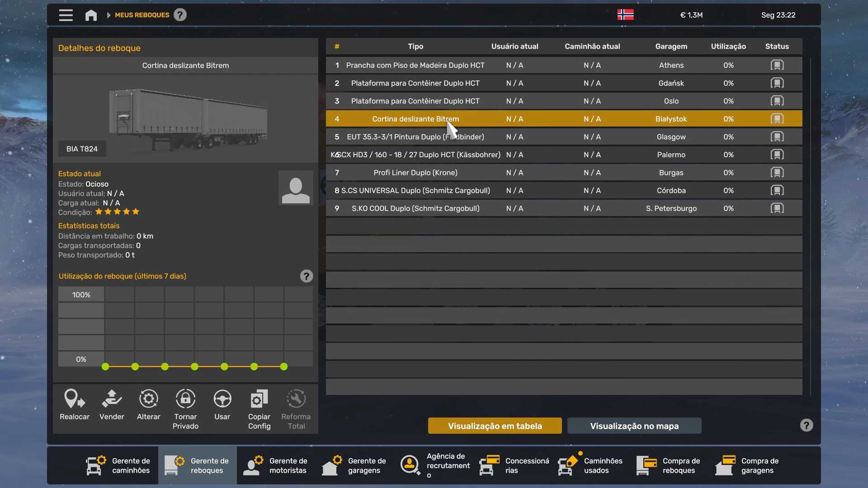The height and width of the screenshot is (488, 868).
Task: Sort table by Tipo column header
Action: click(x=415, y=46)
